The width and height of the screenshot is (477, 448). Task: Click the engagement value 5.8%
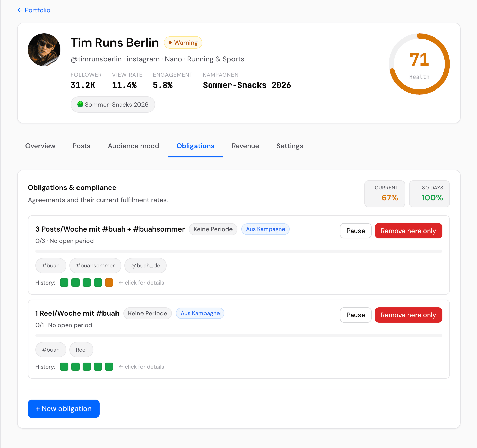[x=163, y=85]
